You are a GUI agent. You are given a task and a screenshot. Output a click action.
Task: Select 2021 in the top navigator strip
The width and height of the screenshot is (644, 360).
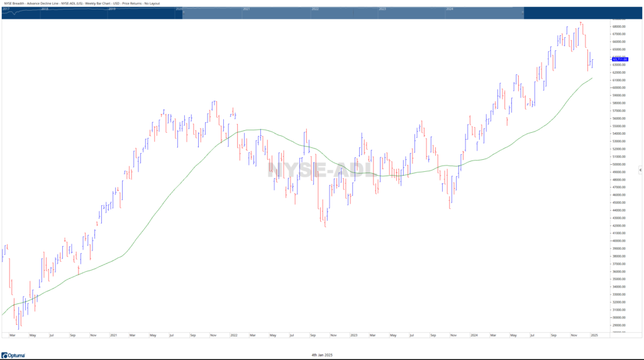tap(246, 9)
